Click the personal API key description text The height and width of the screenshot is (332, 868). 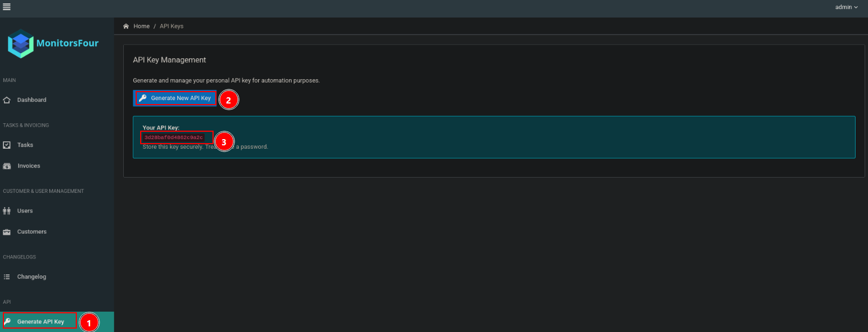click(226, 80)
